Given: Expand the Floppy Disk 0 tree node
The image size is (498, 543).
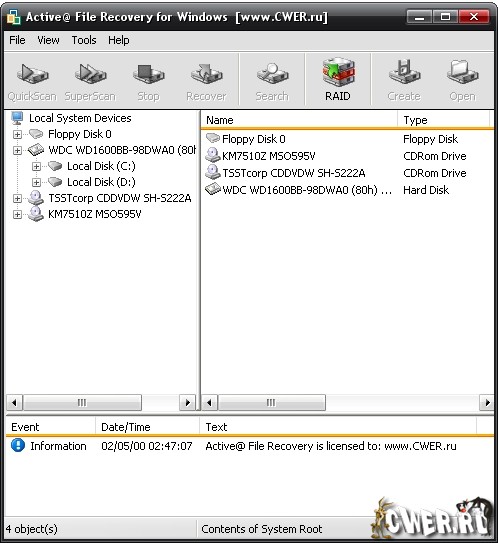Looking at the screenshot, I should tap(17, 134).
